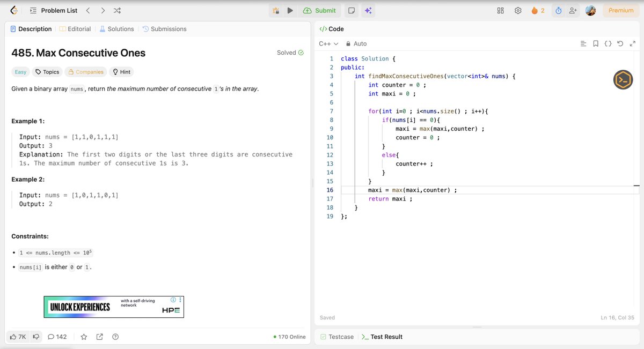Open the debugger bug icon
The height and width of the screenshot is (349, 644).
(x=275, y=10)
